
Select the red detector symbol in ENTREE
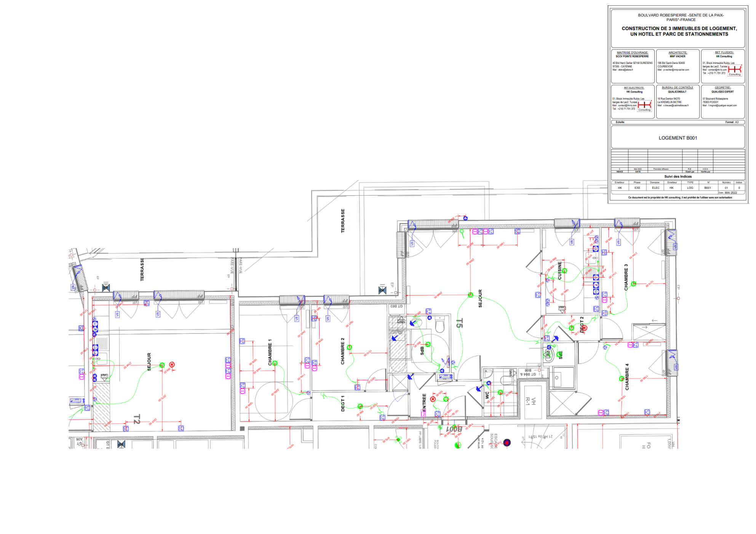pos(433,399)
